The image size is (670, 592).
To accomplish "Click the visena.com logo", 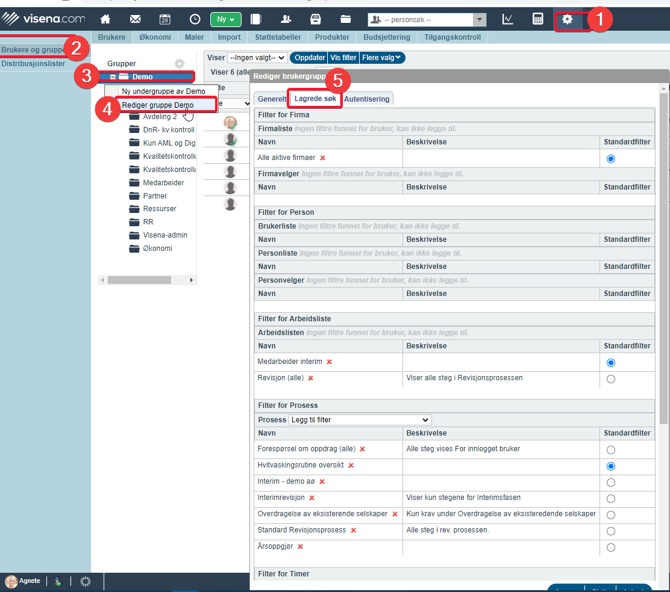I will pyautogui.click(x=43, y=18).
